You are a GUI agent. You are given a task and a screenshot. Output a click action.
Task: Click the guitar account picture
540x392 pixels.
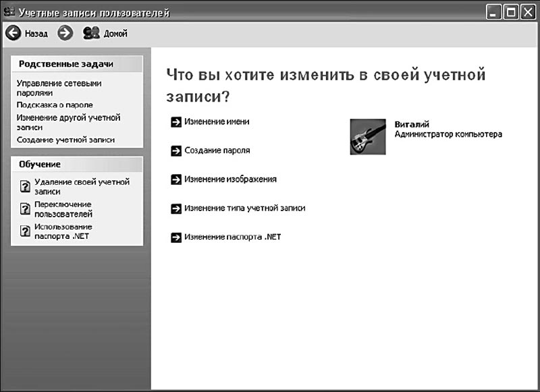point(368,137)
